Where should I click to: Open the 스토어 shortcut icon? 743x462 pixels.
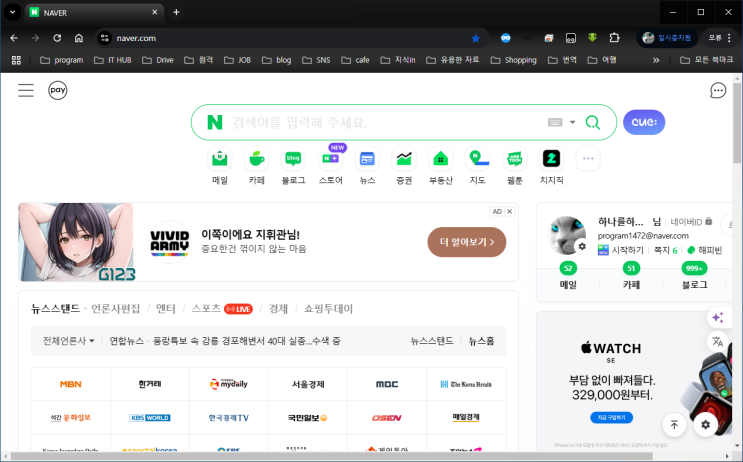[x=330, y=159]
